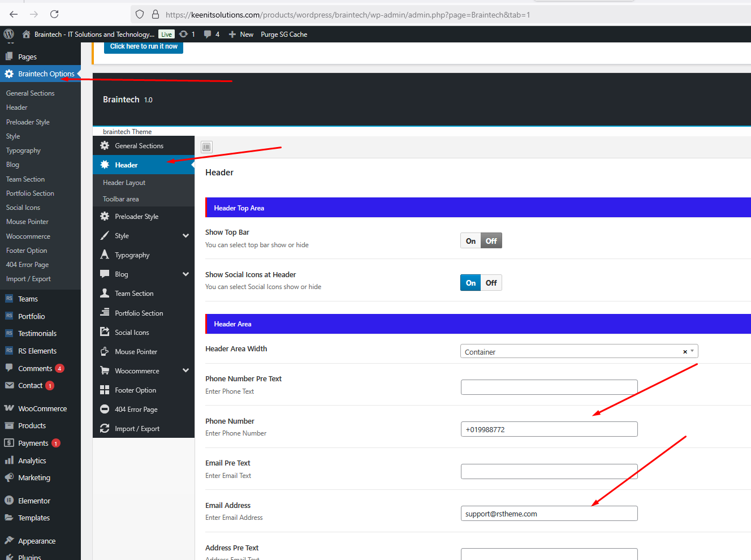751x560 pixels.
Task: Open the WordPress logo menu
Action: pos(8,34)
